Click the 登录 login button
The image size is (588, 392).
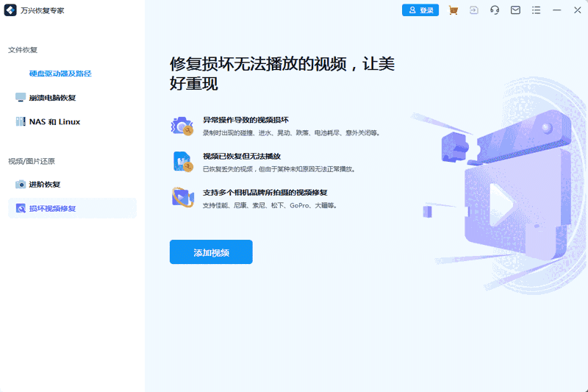coord(420,10)
